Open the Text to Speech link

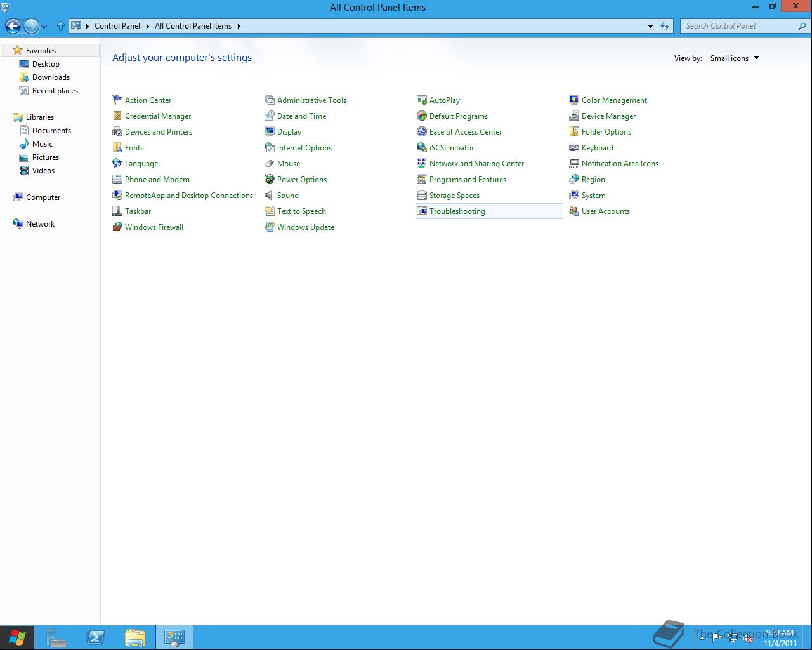click(301, 211)
